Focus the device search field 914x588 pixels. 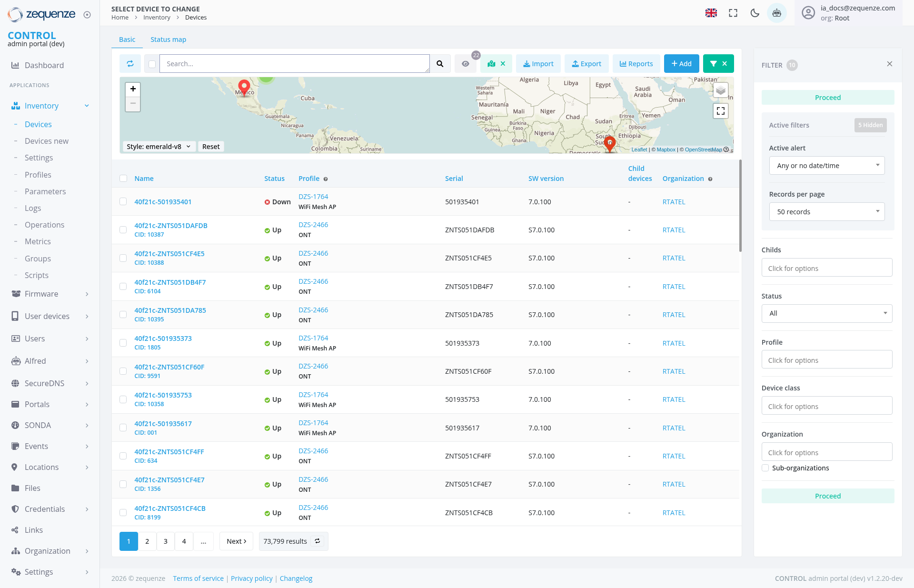coord(294,63)
